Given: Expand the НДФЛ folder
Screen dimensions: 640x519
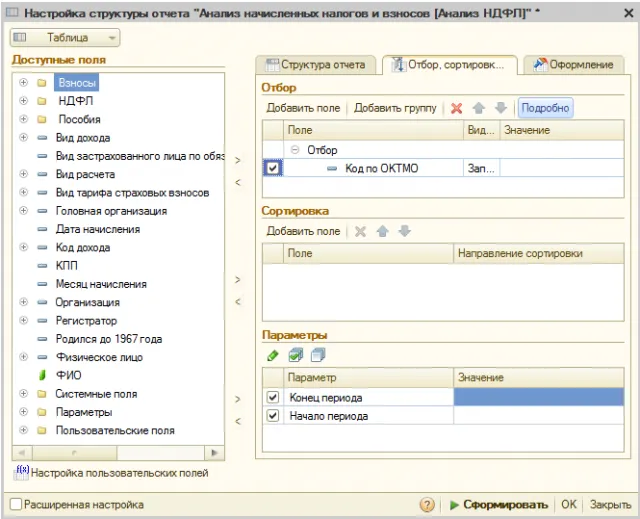Looking at the screenshot, I should [24, 100].
